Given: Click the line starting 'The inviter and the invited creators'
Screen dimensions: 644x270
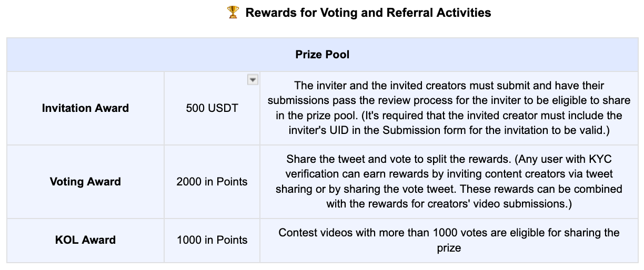Looking at the screenshot, I should tap(449, 85).
